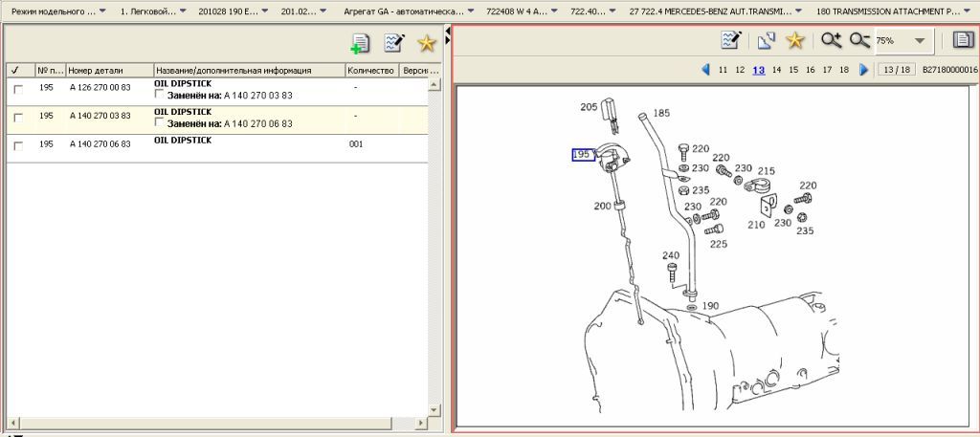Check the box for part A 126 270 00 83
Viewport: 980px width, 437px height.
18,88
